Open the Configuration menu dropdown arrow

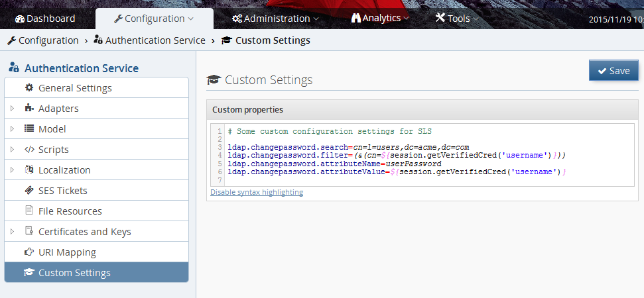pyautogui.click(x=190, y=19)
